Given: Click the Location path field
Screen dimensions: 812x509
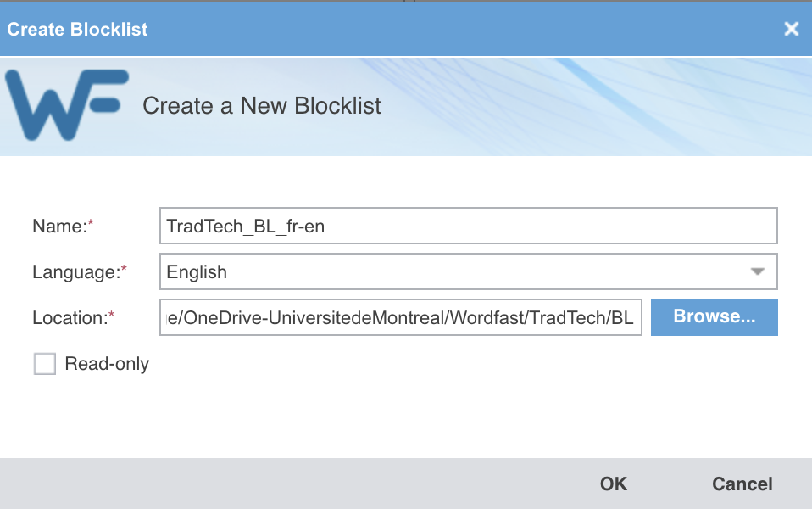Looking at the screenshot, I should pos(400,317).
